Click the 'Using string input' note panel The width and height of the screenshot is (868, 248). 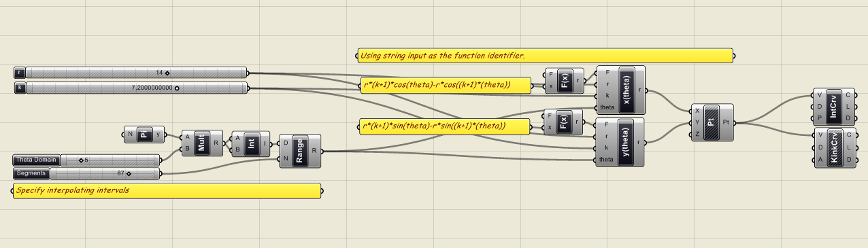coord(545,56)
